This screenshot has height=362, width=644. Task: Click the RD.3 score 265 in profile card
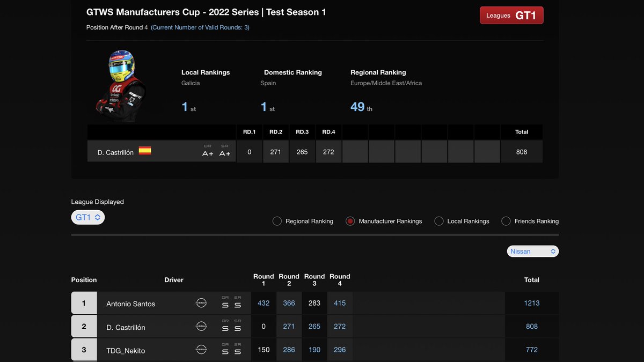click(x=302, y=152)
